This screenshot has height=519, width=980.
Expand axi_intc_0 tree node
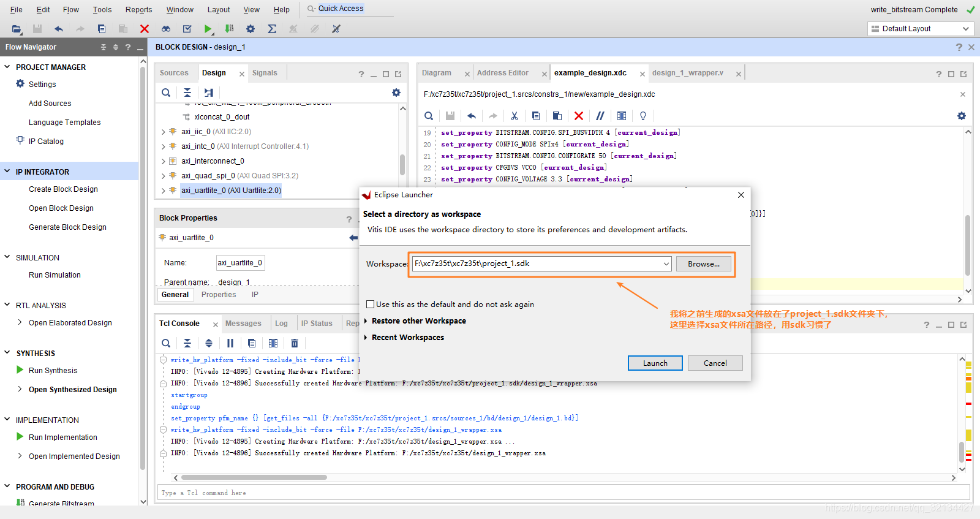coord(164,146)
